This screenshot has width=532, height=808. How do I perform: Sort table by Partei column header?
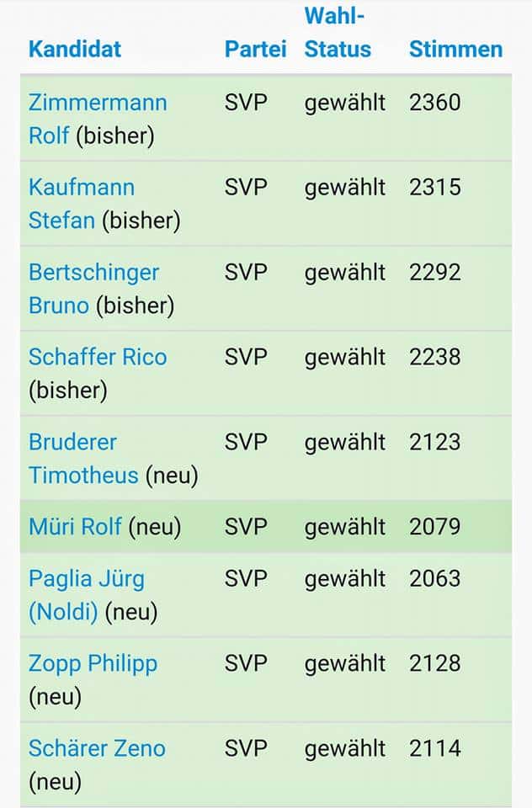point(255,49)
